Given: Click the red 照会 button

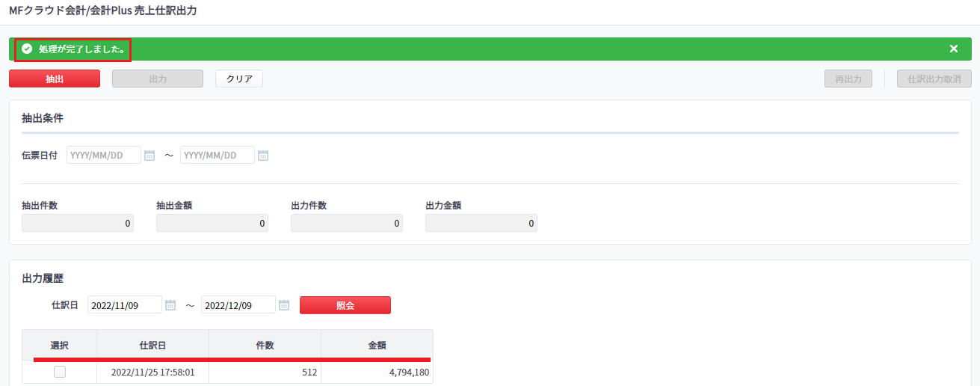Looking at the screenshot, I should point(345,305).
